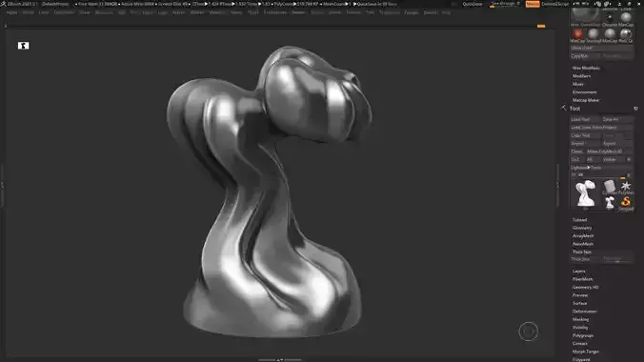Viewport: 644px width, 362px height.
Task: Expand the Wax Modifiers section
Action: click(x=586, y=68)
